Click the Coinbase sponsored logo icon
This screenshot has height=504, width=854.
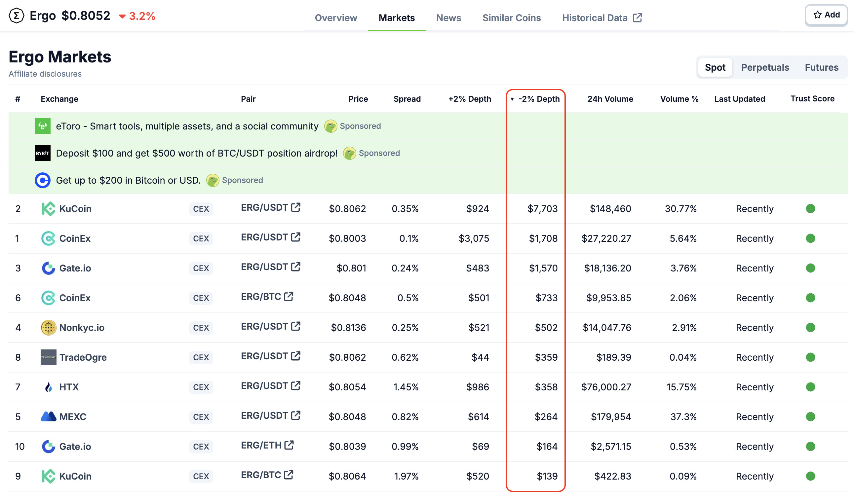pyautogui.click(x=43, y=180)
